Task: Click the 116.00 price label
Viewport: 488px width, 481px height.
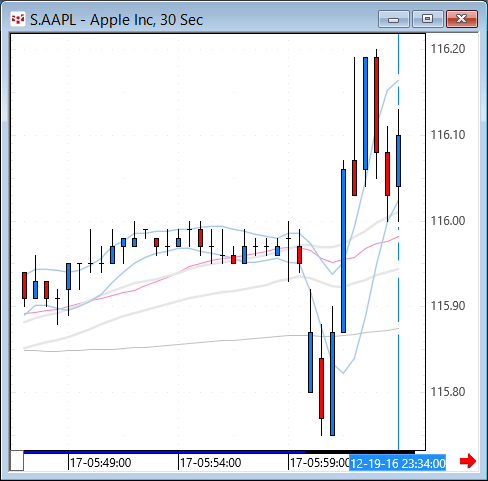Action: (x=448, y=221)
